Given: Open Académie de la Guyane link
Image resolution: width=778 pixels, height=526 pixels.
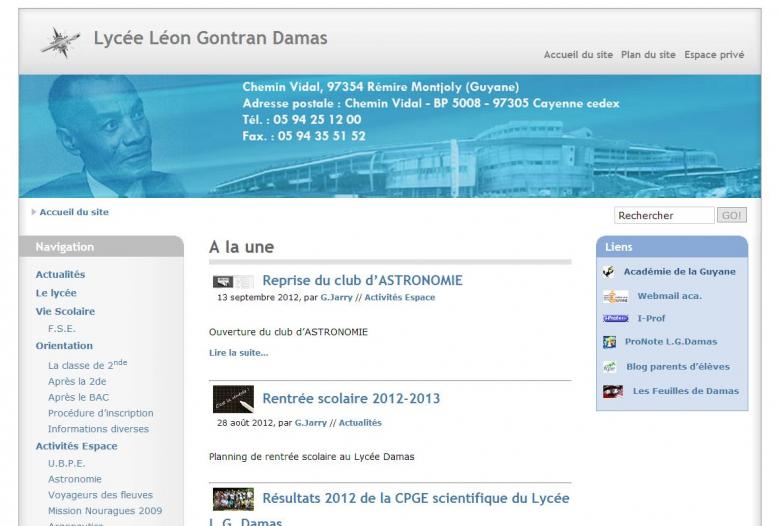Looking at the screenshot, I should click(x=680, y=272).
